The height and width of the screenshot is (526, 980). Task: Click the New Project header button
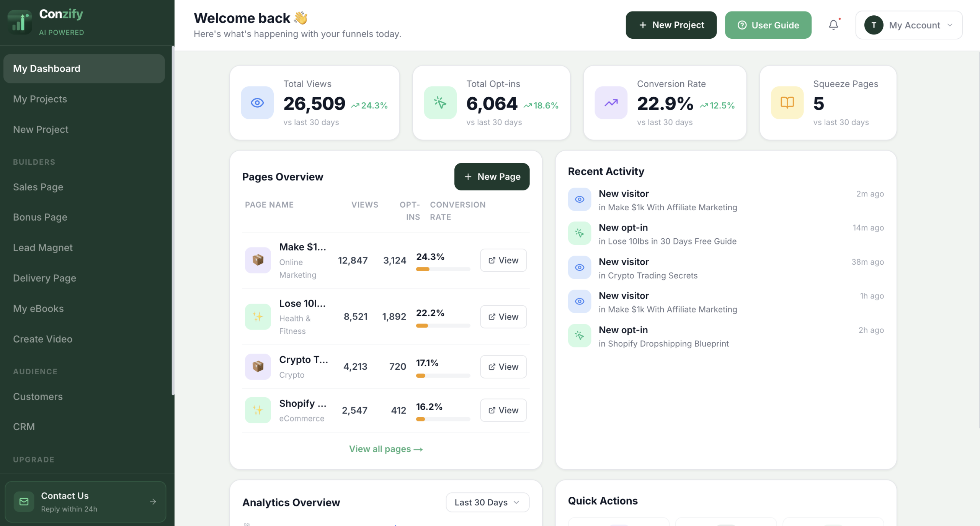pos(671,25)
